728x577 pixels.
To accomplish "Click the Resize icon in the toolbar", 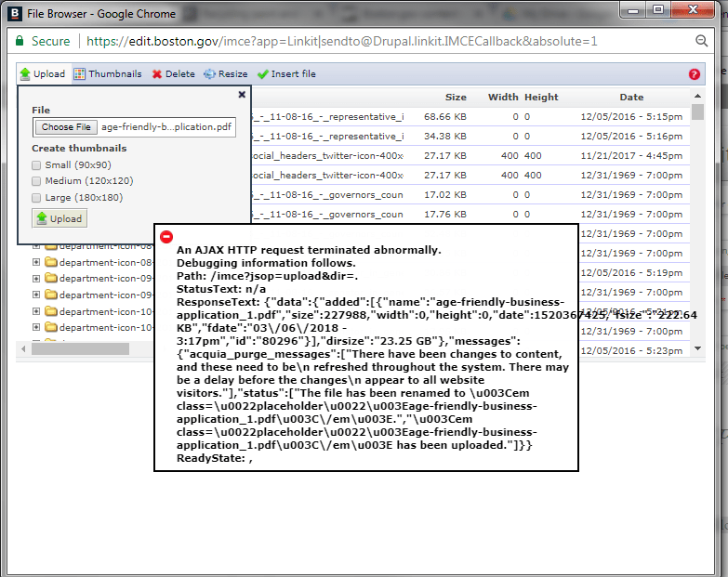I will (210, 74).
